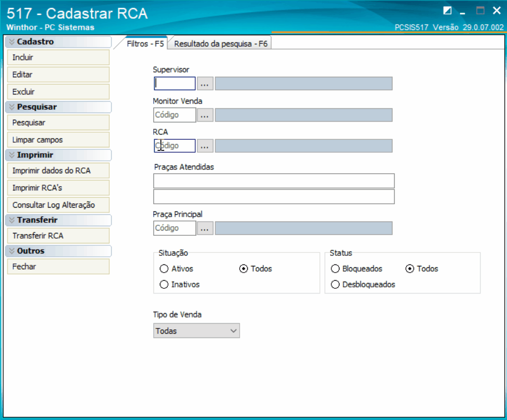Focus the RCA Código input field

pyautogui.click(x=175, y=146)
